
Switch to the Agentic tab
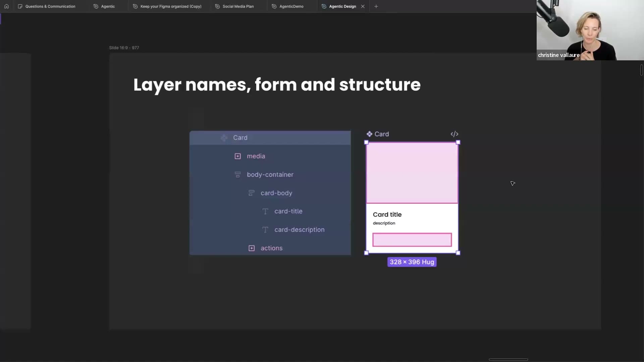104,6
